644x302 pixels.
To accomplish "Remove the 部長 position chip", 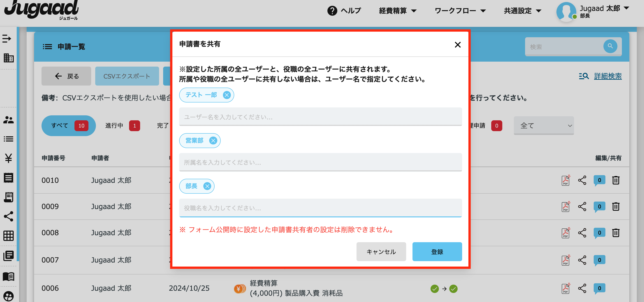I will click(x=207, y=186).
